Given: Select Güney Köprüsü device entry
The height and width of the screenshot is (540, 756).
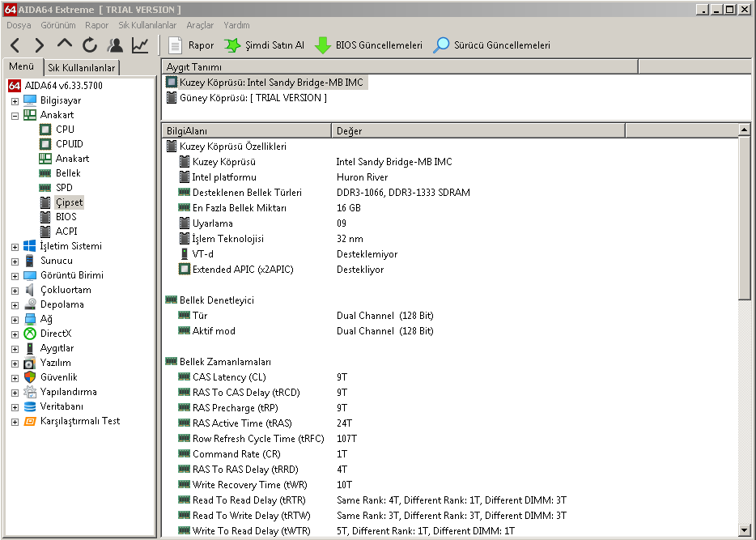Looking at the screenshot, I should tap(253, 98).
